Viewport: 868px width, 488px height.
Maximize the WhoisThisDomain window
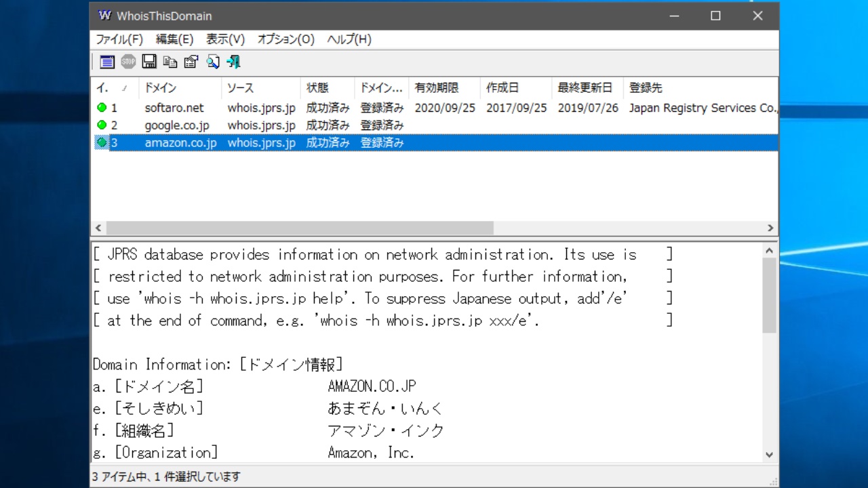click(x=715, y=16)
